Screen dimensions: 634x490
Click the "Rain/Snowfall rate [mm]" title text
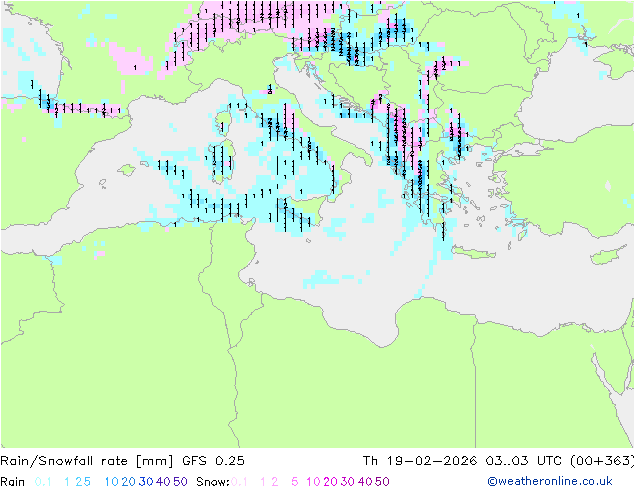pos(87,461)
